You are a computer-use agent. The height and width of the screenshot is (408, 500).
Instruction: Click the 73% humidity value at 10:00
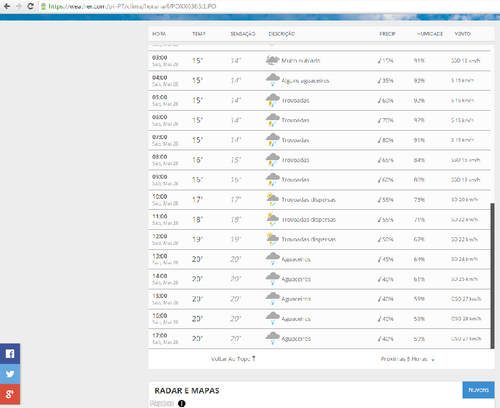tap(419, 200)
